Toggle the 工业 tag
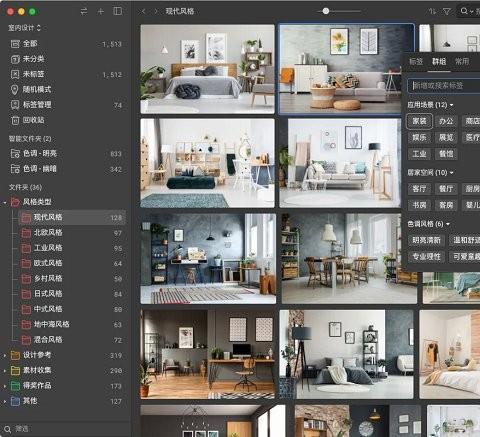Viewport: 480px width, 437px height. pyautogui.click(x=419, y=154)
